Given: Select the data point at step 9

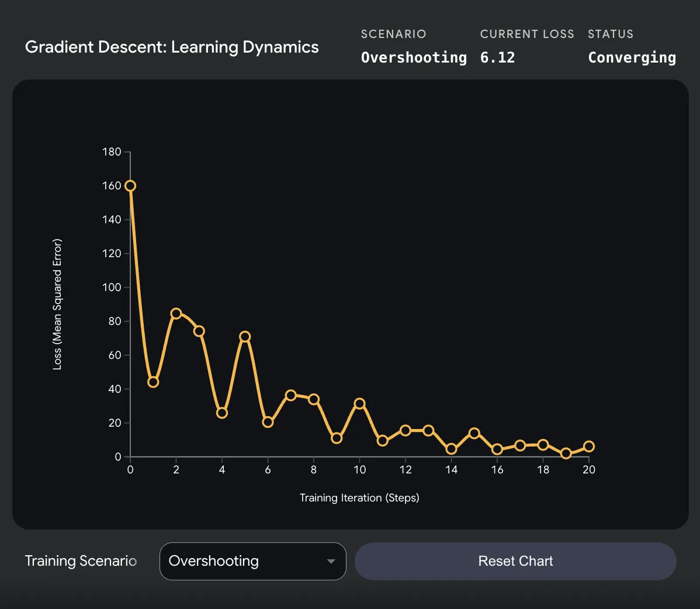Looking at the screenshot, I should tap(337, 438).
